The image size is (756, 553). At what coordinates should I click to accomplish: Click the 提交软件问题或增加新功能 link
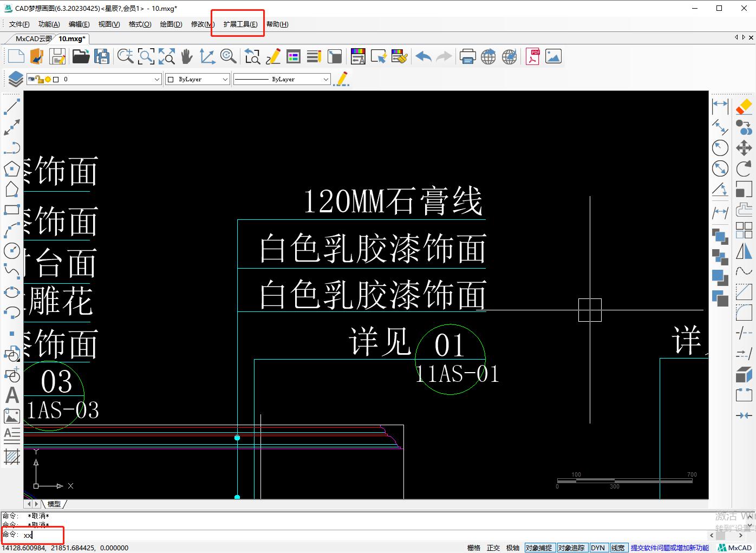point(670,547)
